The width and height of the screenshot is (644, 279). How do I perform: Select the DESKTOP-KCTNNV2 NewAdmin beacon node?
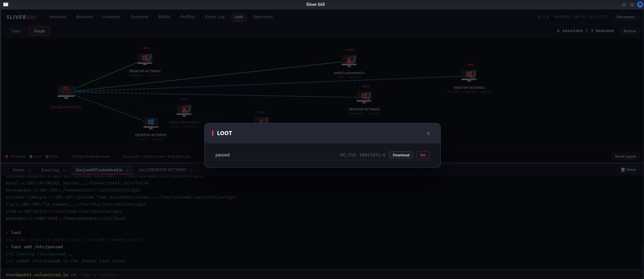[x=364, y=97]
